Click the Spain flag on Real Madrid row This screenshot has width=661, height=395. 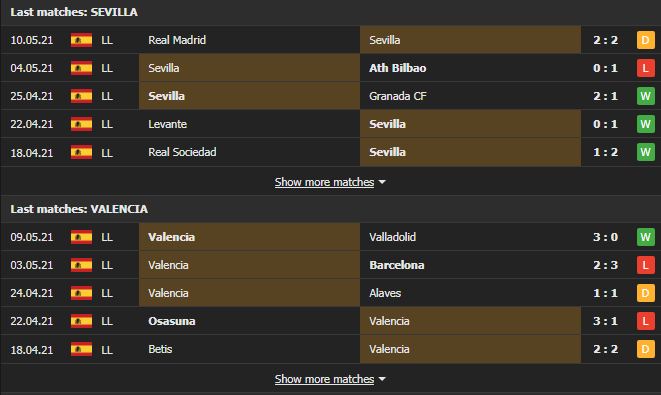81,40
